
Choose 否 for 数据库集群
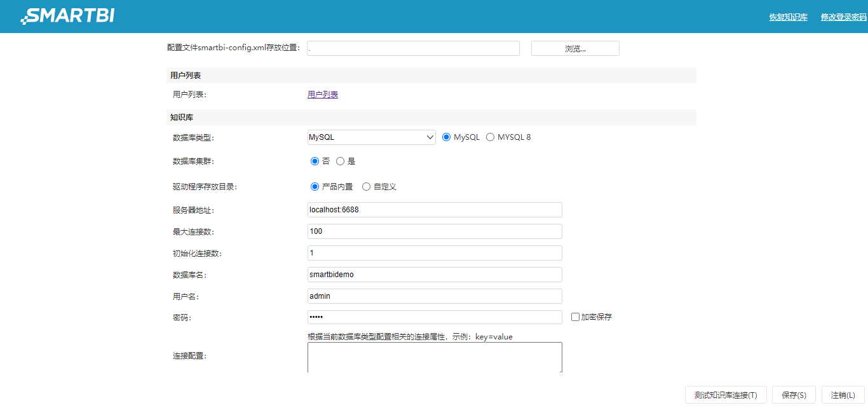click(x=315, y=161)
